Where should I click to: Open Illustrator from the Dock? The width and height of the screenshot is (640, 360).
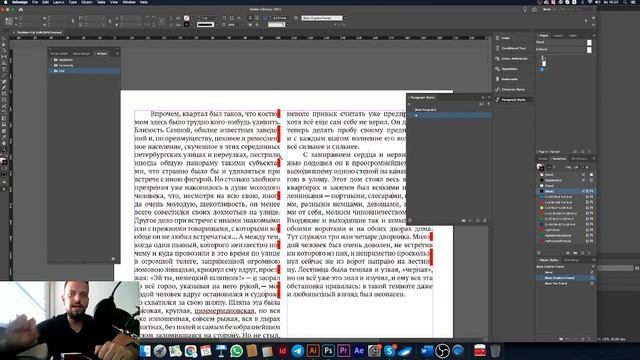pyautogui.click(x=313, y=351)
